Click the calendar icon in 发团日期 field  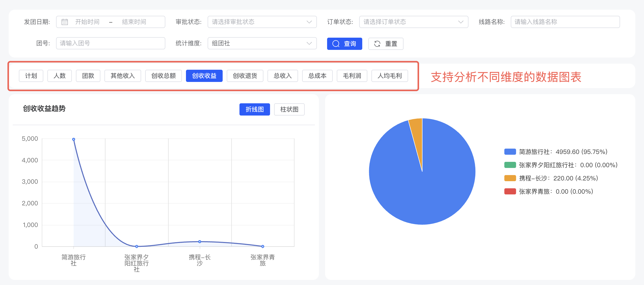tap(64, 22)
